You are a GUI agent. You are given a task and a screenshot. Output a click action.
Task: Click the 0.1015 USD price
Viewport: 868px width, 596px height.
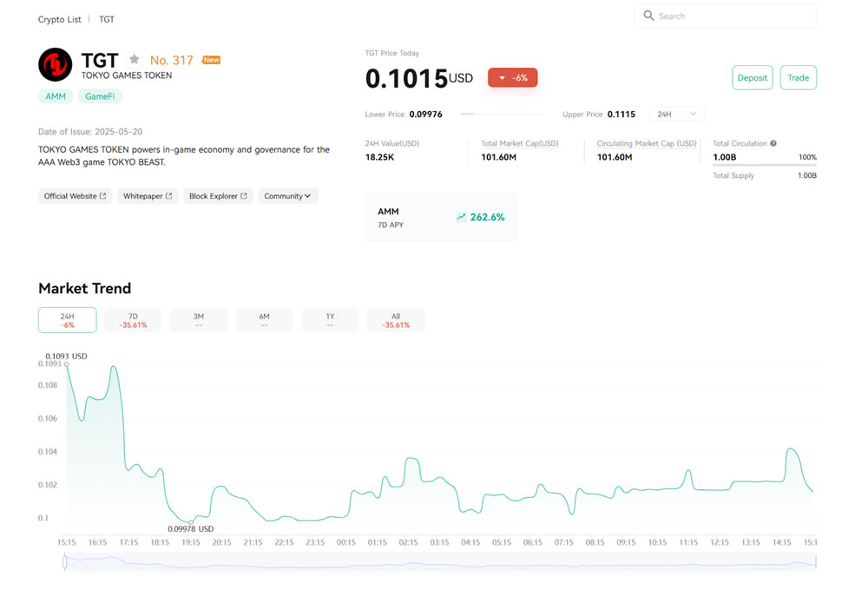[419, 79]
